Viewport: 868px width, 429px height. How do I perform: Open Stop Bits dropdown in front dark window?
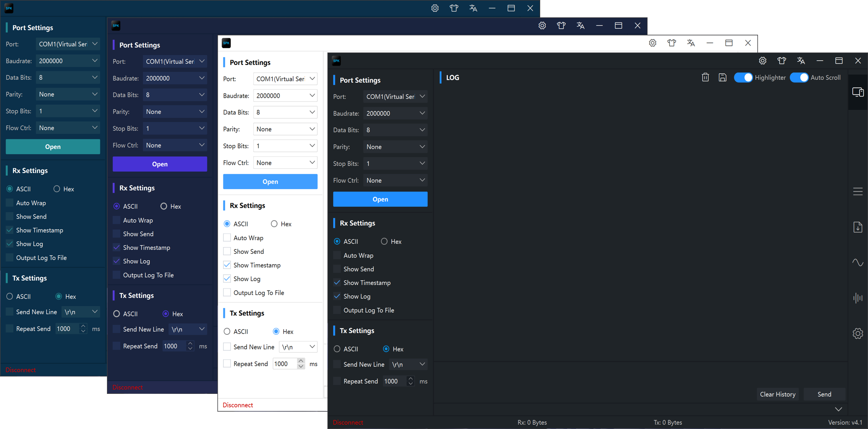[395, 163]
